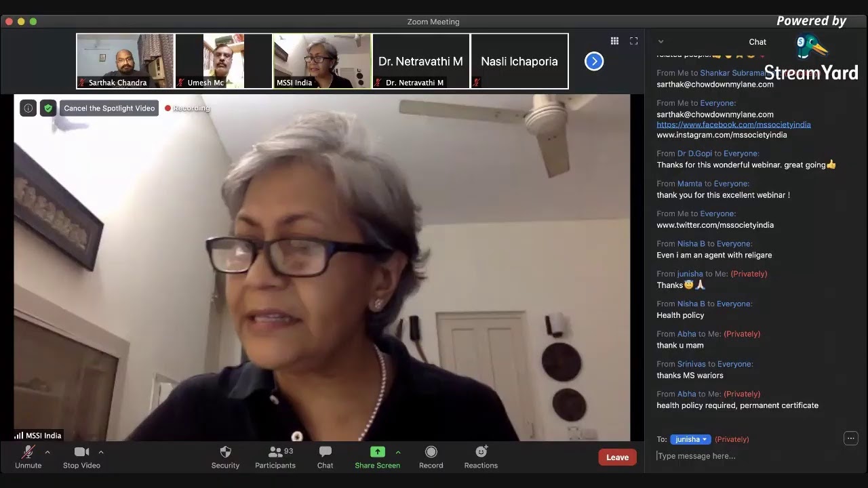Screen dimensions: 868x488
Task: Click Stop Video camera icon
Action: point(81,452)
